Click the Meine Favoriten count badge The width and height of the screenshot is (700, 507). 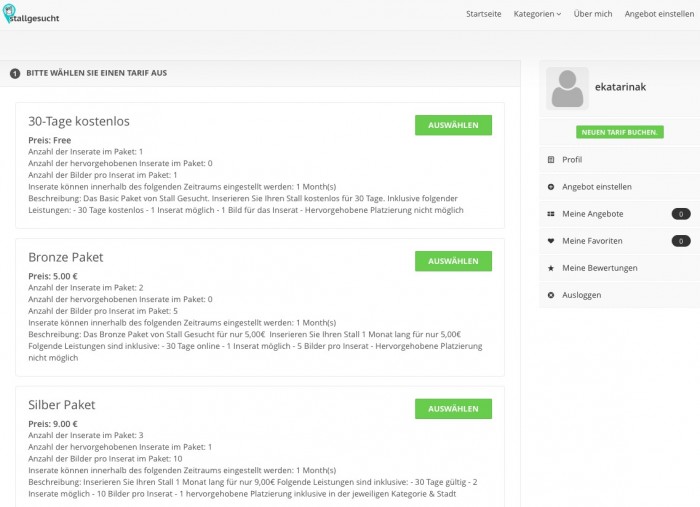[681, 241]
